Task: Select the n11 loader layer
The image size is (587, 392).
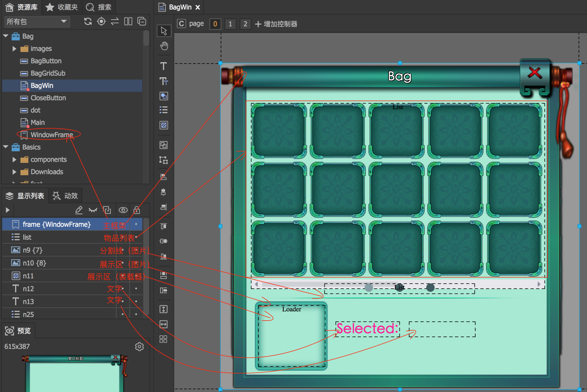Action: tap(28, 276)
